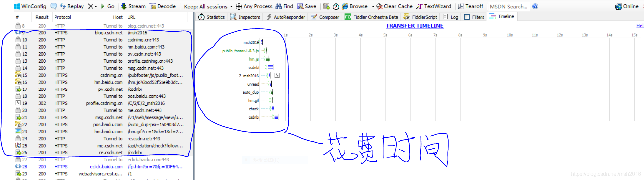Focus the MSDN Search field
This screenshot has height=180, width=644.
pos(508,6)
